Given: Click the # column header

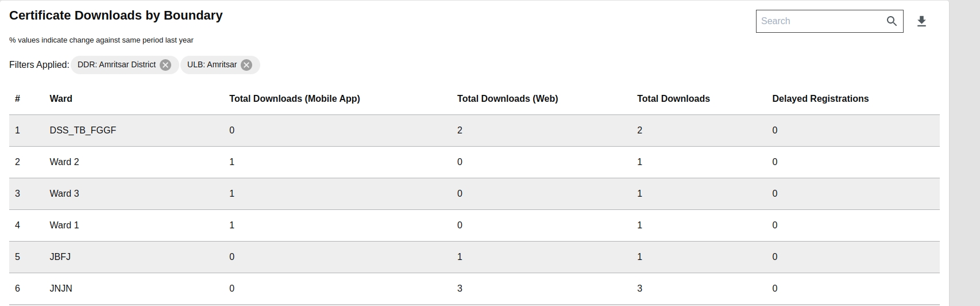Looking at the screenshot, I should click(18, 99).
